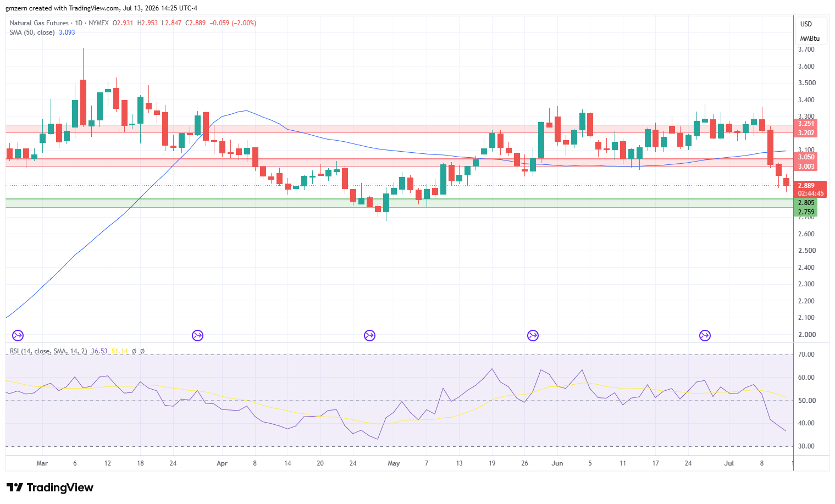
Task: Click the RSI value 36.53
Action: (99, 351)
